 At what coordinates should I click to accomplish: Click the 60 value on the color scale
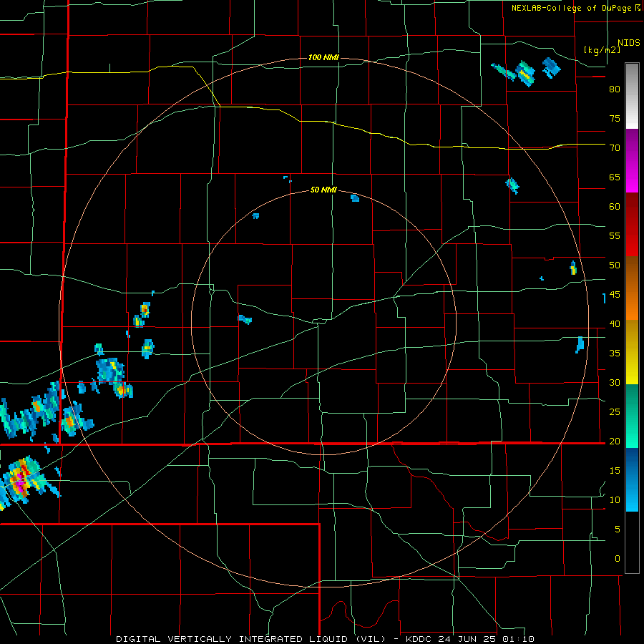(615, 206)
